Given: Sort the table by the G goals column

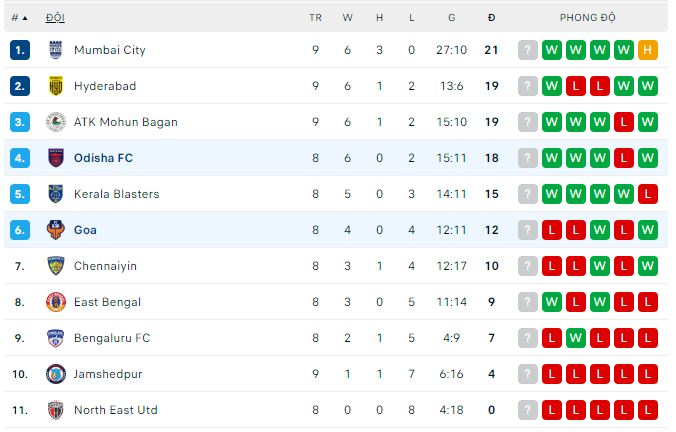Looking at the screenshot, I should click(451, 18).
